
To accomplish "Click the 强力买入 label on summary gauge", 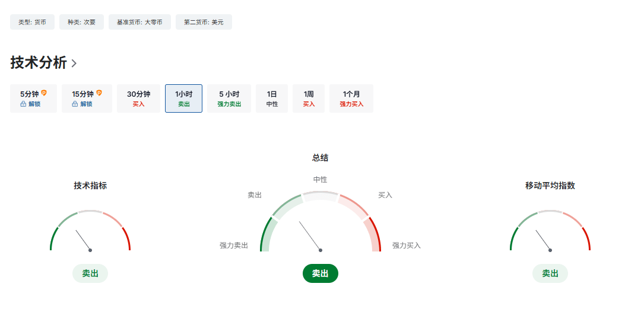I will [x=407, y=246].
